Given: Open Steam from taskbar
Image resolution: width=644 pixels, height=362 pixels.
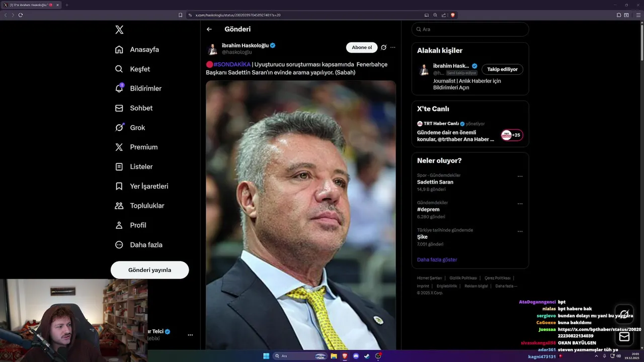Looking at the screenshot, I should (x=367, y=356).
